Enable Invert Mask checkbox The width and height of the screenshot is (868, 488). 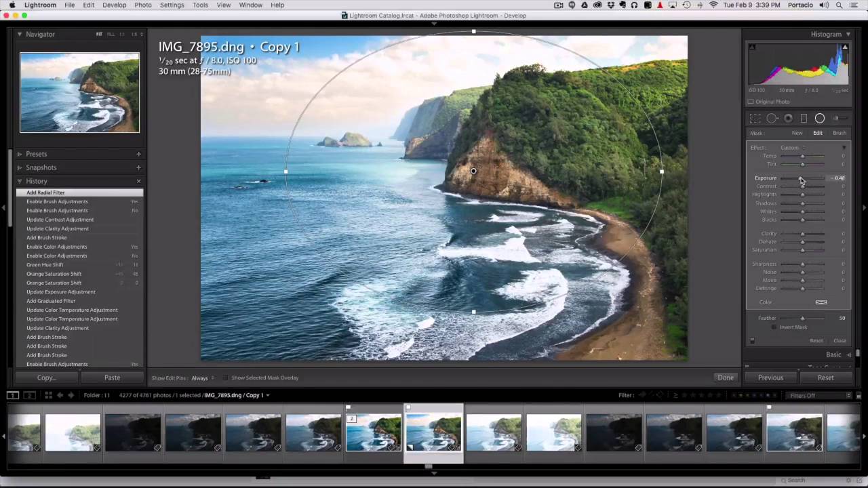(x=774, y=327)
